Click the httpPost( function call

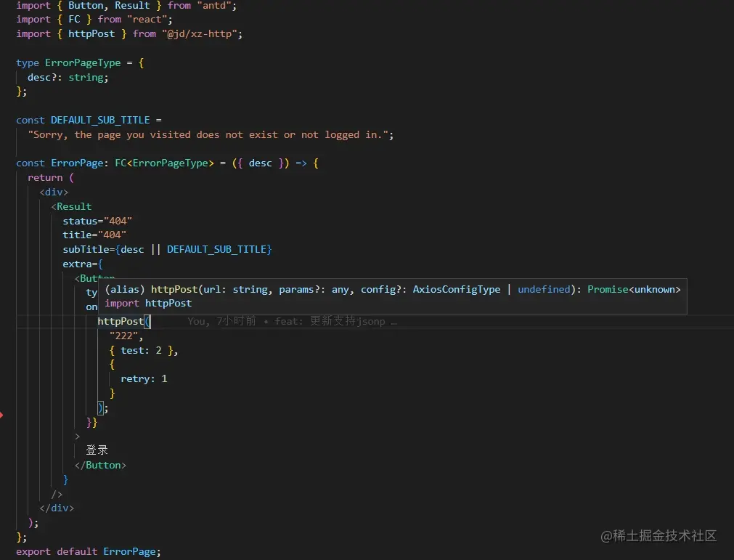pyautogui.click(x=123, y=321)
